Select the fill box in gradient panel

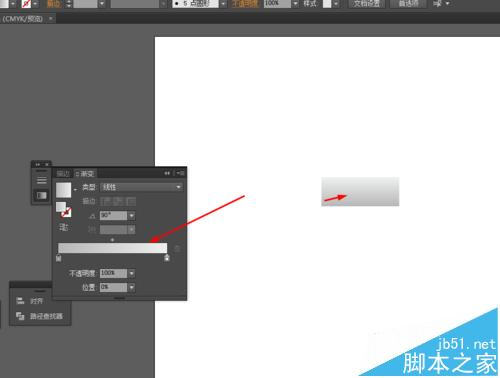tap(61, 207)
